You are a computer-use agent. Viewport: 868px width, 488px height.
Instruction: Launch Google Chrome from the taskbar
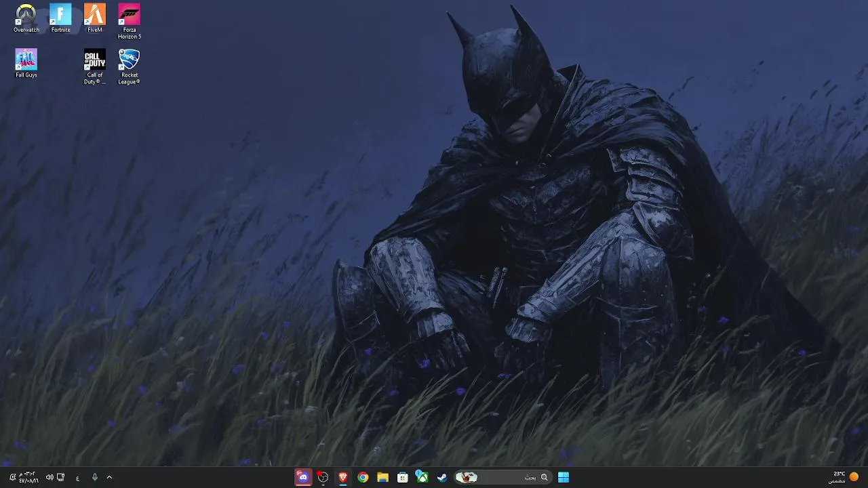click(363, 477)
